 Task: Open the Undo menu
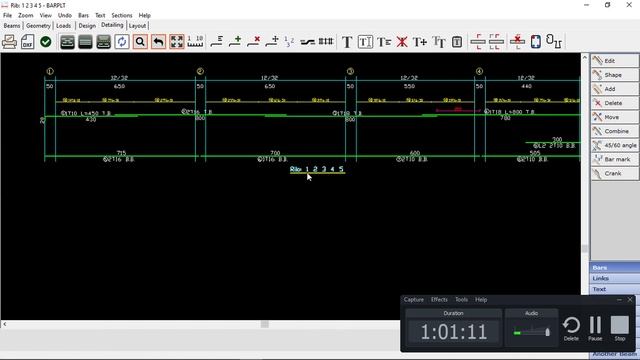pyautogui.click(x=64, y=15)
